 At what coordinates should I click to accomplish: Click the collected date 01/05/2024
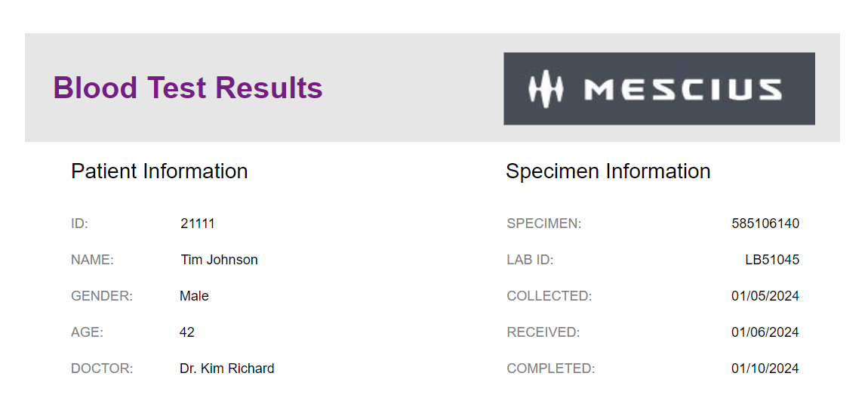765,296
